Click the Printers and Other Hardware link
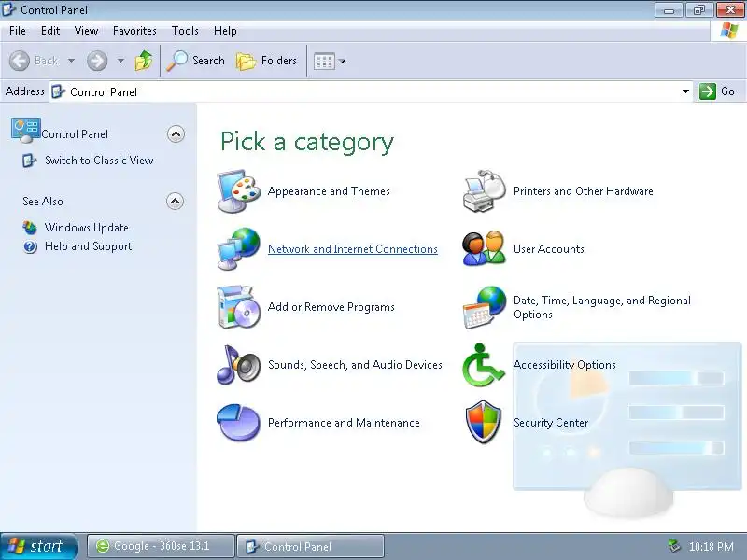 coord(583,191)
